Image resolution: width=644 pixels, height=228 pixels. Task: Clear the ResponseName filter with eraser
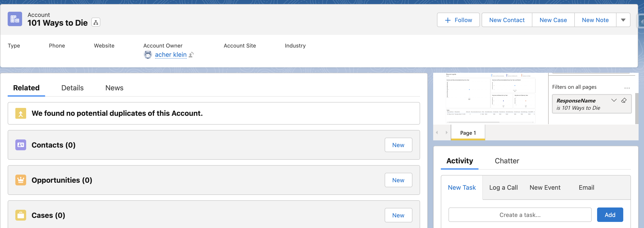(624, 100)
